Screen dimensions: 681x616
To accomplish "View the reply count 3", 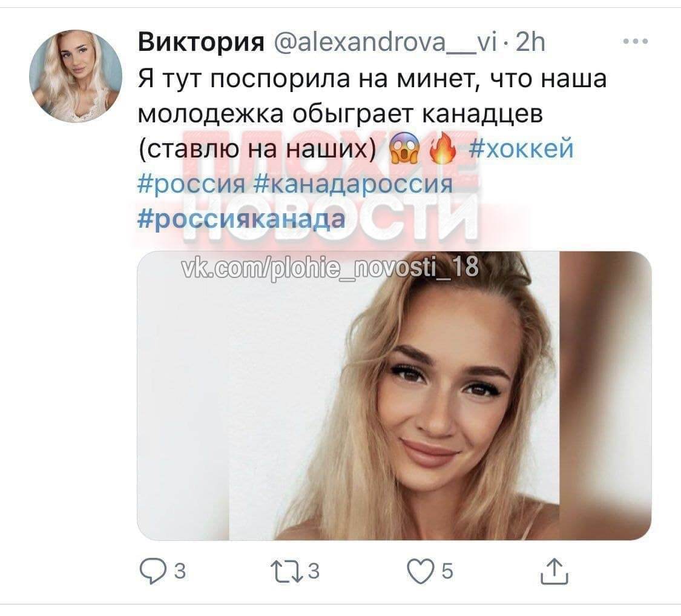I will pyautogui.click(x=180, y=571).
